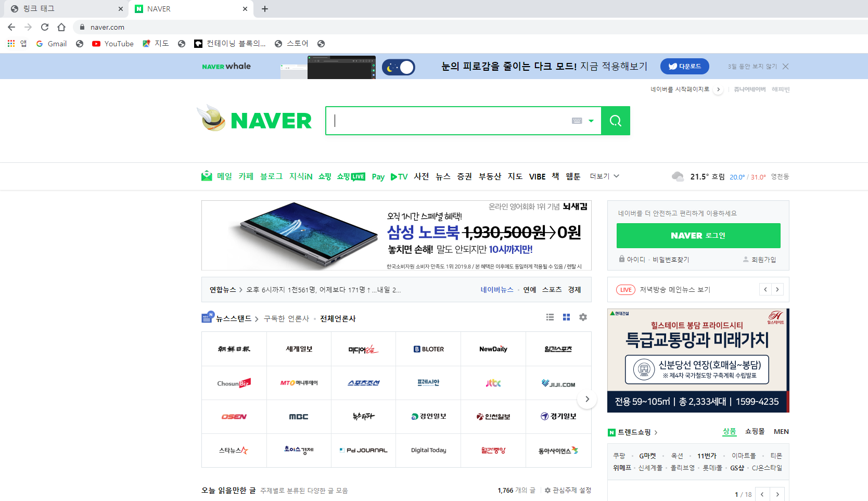Open a new browser tab
Screen dimensions: 868x501
(265, 9)
